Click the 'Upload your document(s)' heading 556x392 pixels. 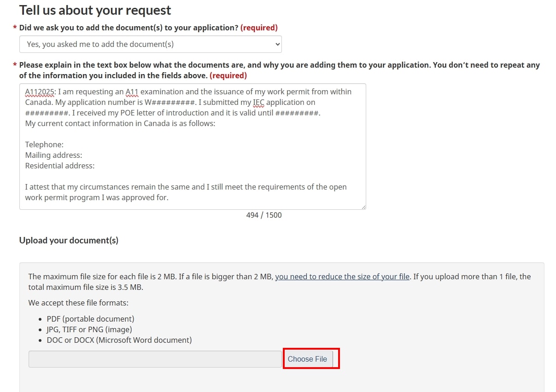(69, 240)
